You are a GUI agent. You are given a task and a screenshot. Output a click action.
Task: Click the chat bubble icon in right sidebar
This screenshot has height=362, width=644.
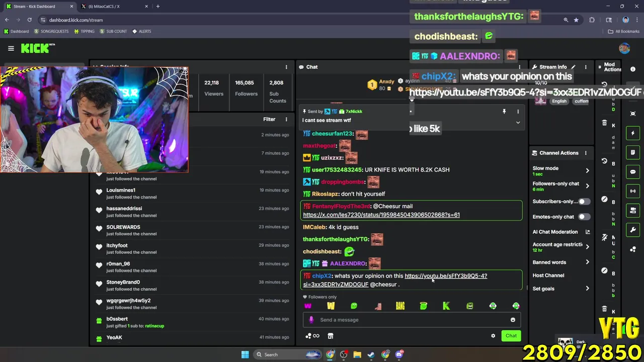(x=633, y=172)
